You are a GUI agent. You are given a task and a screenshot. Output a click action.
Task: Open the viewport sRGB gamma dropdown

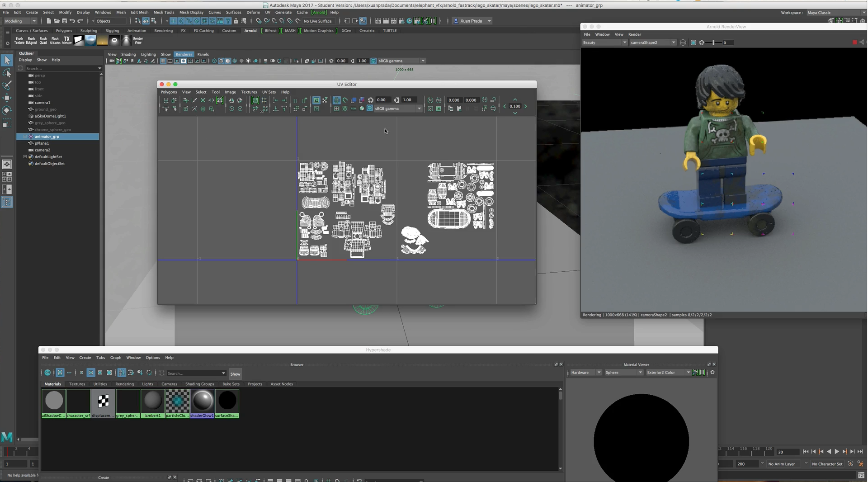click(401, 61)
